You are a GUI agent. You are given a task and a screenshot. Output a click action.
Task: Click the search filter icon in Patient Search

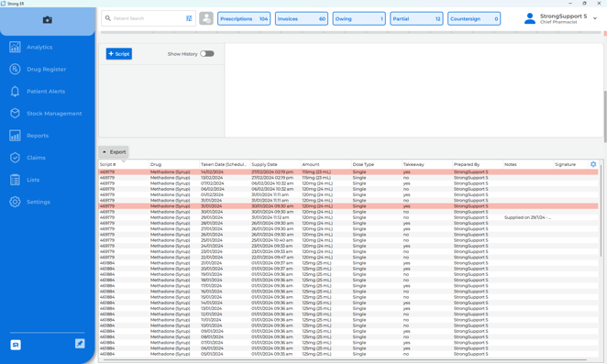click(x=189, y=18)
